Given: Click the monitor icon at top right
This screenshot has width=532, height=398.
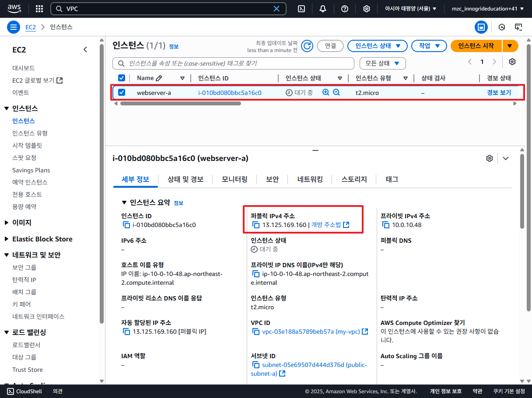Looking at the screenshot, I should (x=518, y=27).
